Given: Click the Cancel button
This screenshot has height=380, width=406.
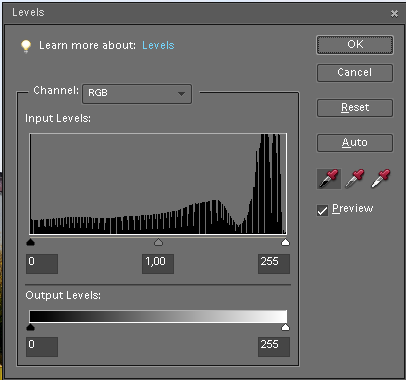Looking at the screenshot, I should click(355, 73).
